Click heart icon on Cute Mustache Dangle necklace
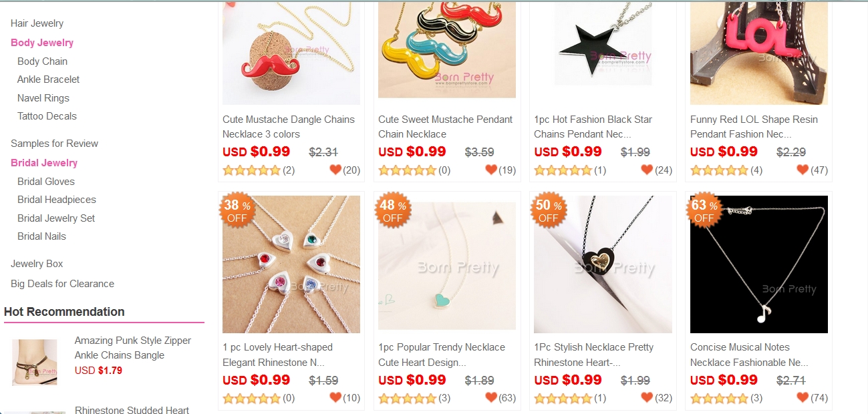Viewport: 868px width, 414px height. (335, 170)
